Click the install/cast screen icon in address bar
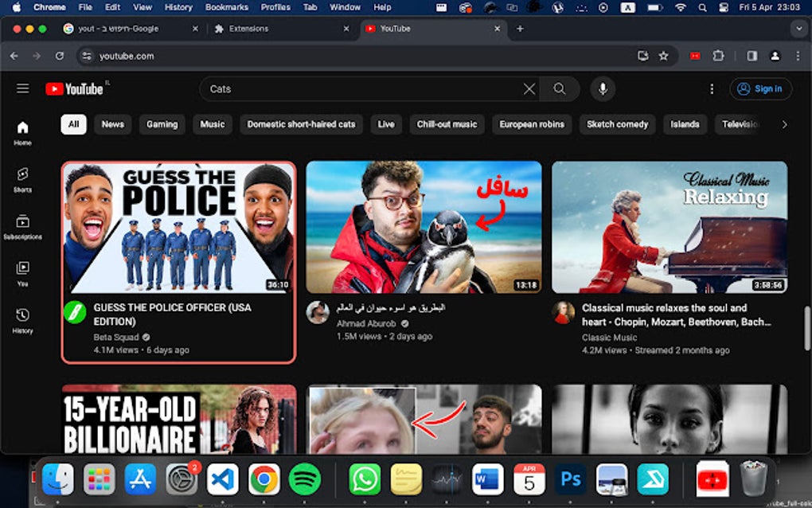The width and height of the screenshot is (812, 508). 642,56
